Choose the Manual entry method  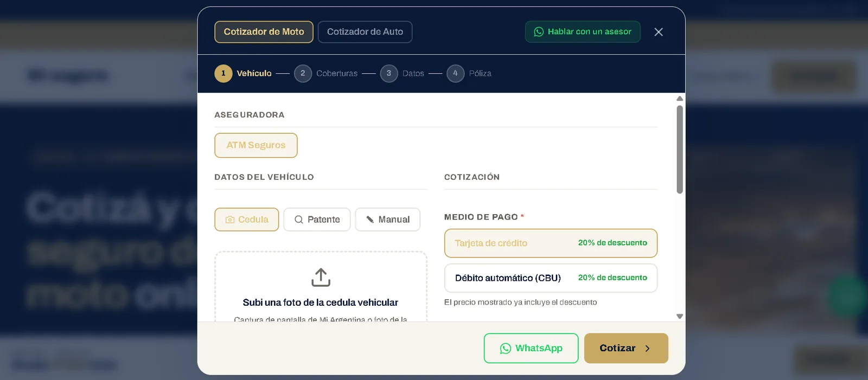click(388, 220)
